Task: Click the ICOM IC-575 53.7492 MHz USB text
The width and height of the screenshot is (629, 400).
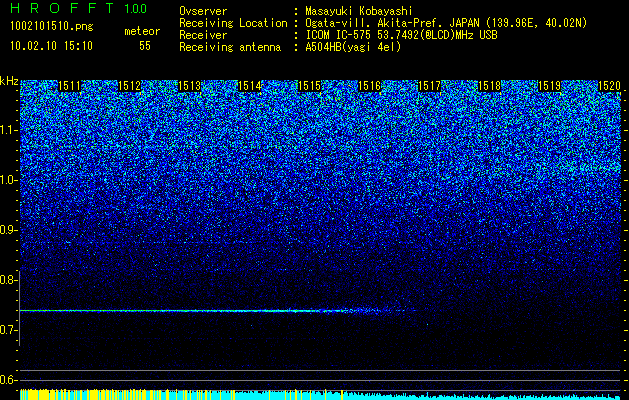Action: 401,35
